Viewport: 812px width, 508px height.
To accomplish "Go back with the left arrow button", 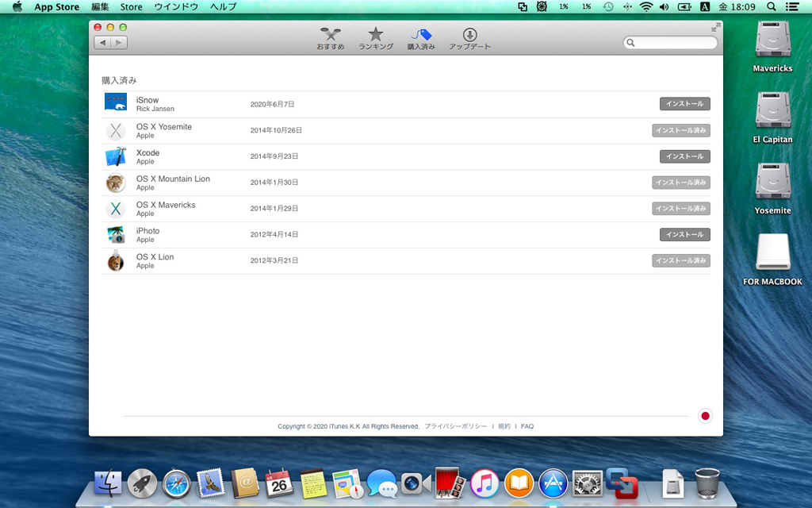I will coord(102,43).
